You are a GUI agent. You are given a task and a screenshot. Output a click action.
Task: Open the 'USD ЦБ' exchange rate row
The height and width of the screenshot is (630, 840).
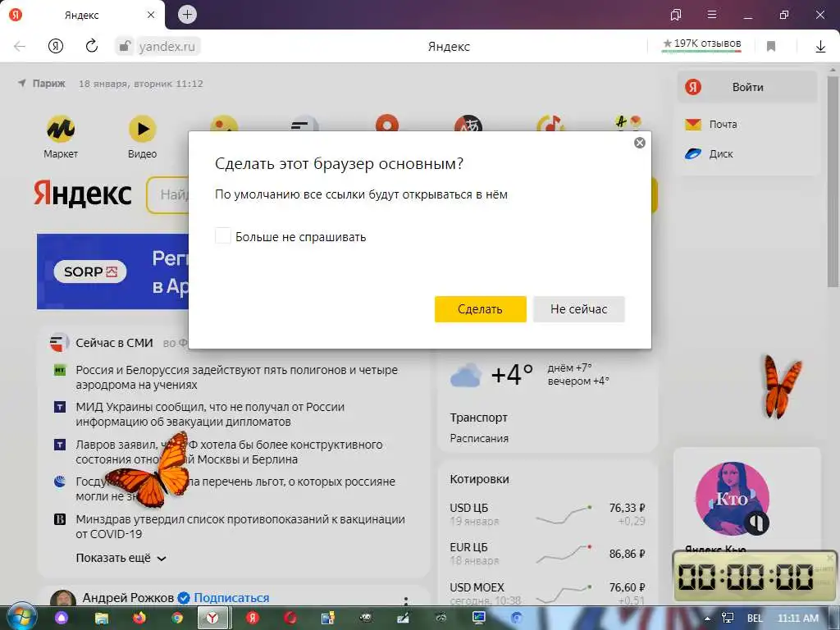(547, 514)
